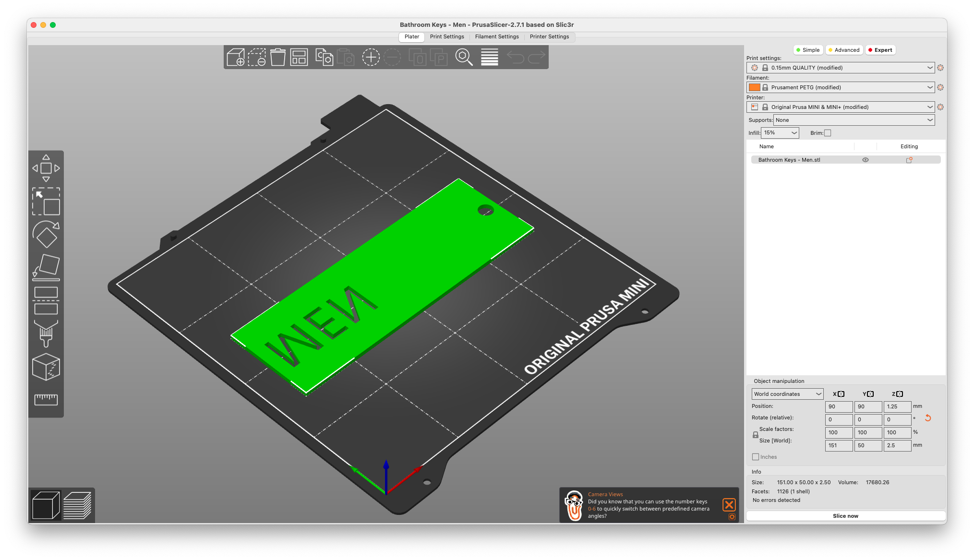Click the Arrange objects toolbar icon
974x560 pixels.
299,58
